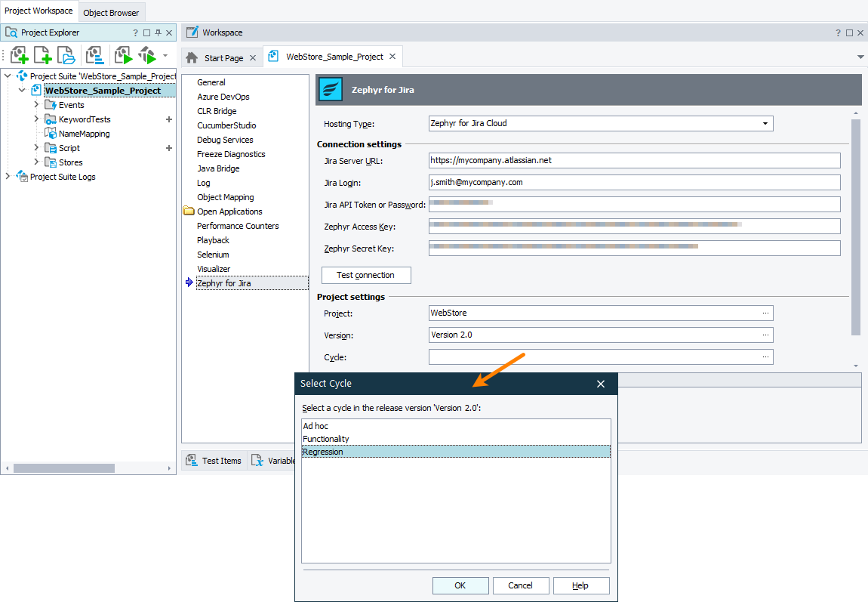Browse cycles with Cycle ellipsis button

[765, 357]
